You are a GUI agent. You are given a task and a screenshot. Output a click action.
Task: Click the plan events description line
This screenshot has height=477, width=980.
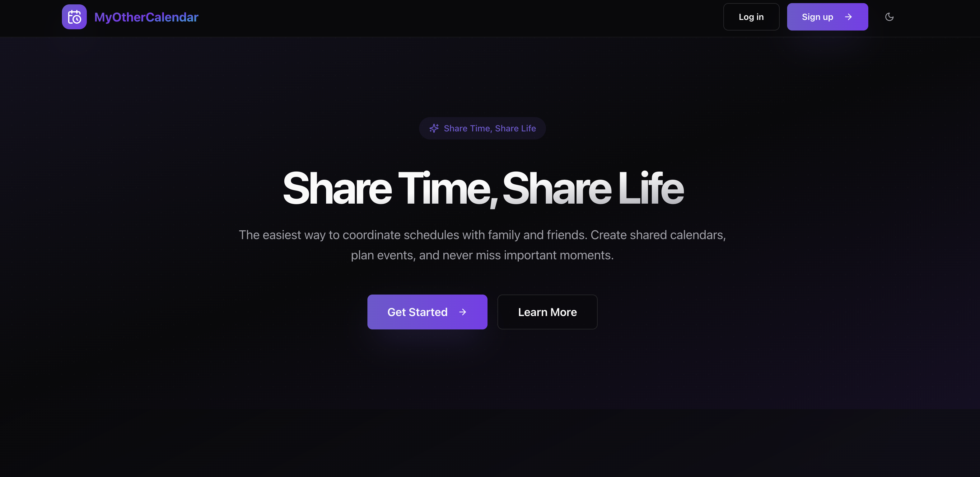(x=482, y=255)
